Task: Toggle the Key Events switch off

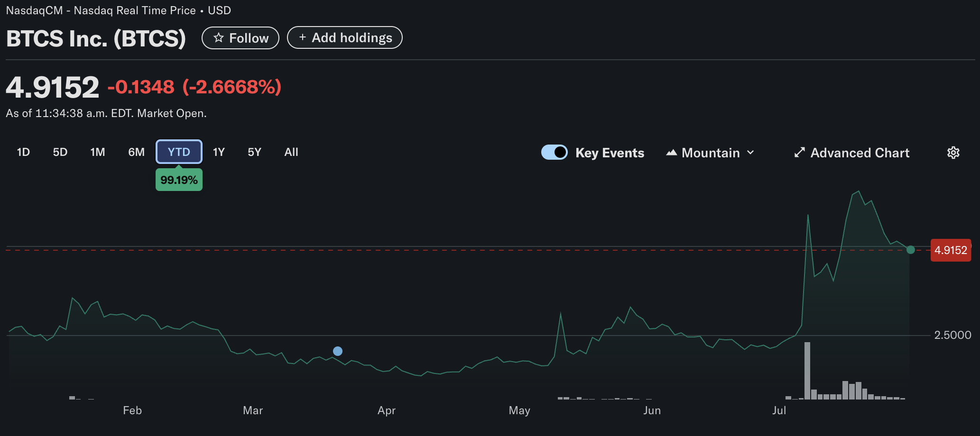Action: pyautogui.click(x=554, y=153)
